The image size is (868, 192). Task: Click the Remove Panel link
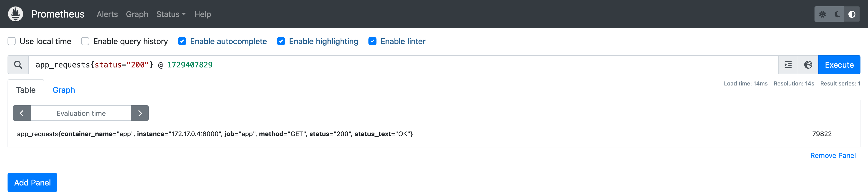(833, 155)
